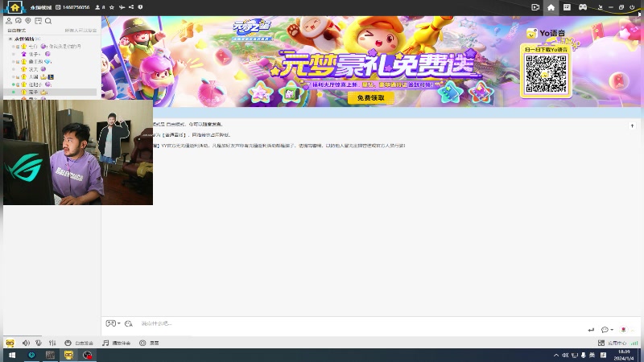Open the contacts person icon in sidebar

(x=9, y=21)
